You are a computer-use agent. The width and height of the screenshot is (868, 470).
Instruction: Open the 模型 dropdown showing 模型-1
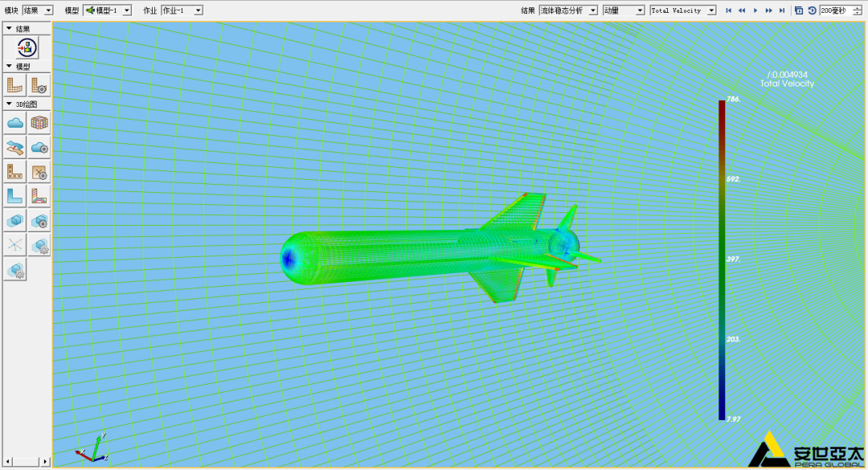point(108,10)
